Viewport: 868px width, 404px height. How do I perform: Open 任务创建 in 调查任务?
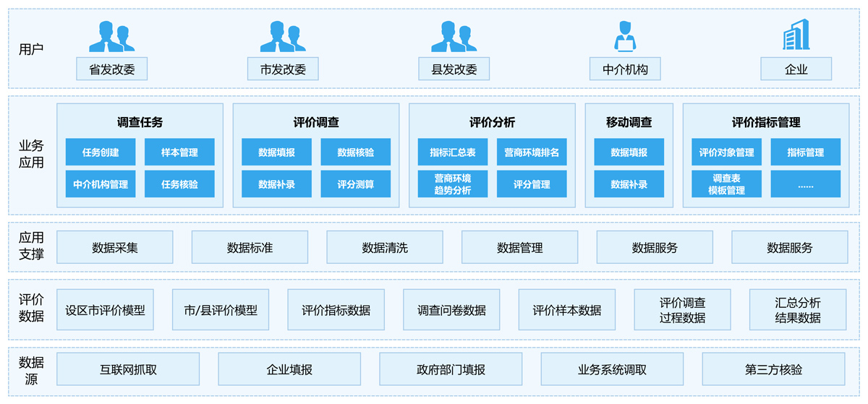(100, 152)
